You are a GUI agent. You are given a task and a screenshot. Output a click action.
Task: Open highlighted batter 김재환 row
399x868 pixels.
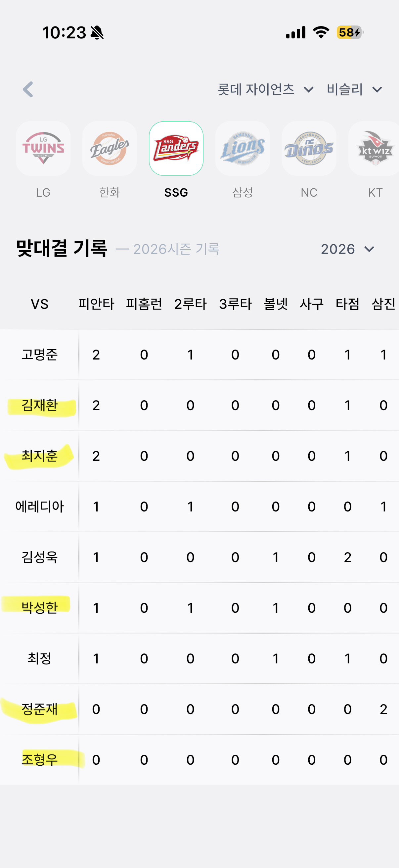click(199, 405)
